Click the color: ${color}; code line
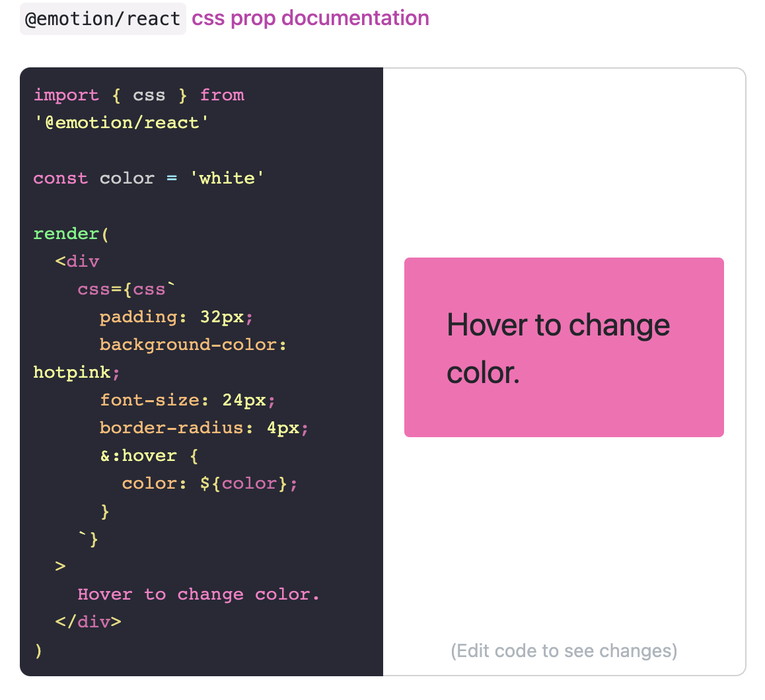Viewport: 765px width, 700px height. click(x=210, y=484)
